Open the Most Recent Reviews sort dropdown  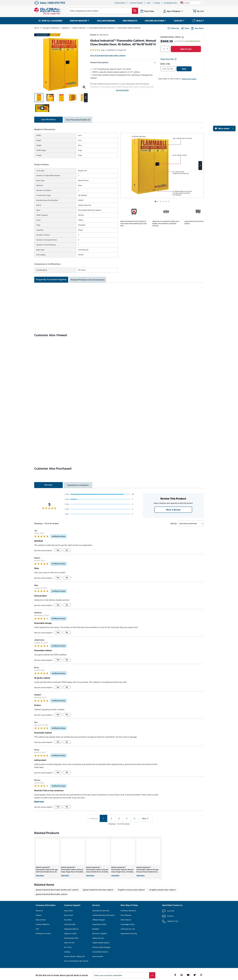191,524
